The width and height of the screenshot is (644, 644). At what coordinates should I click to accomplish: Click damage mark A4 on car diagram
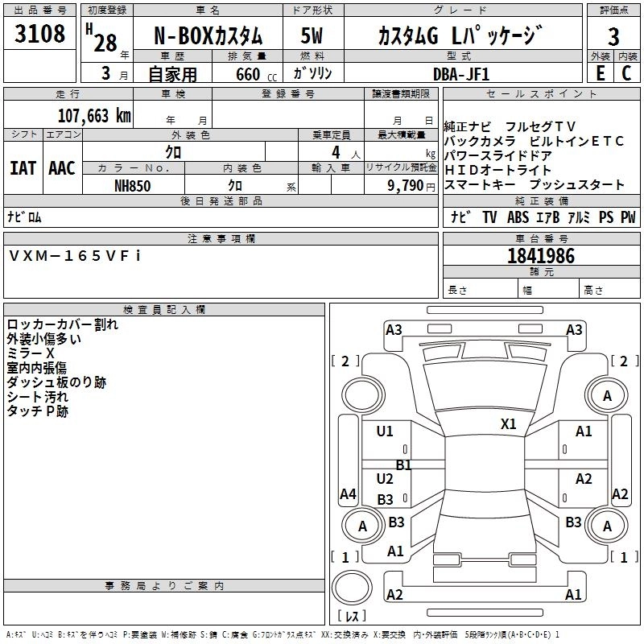click(348, 494)
